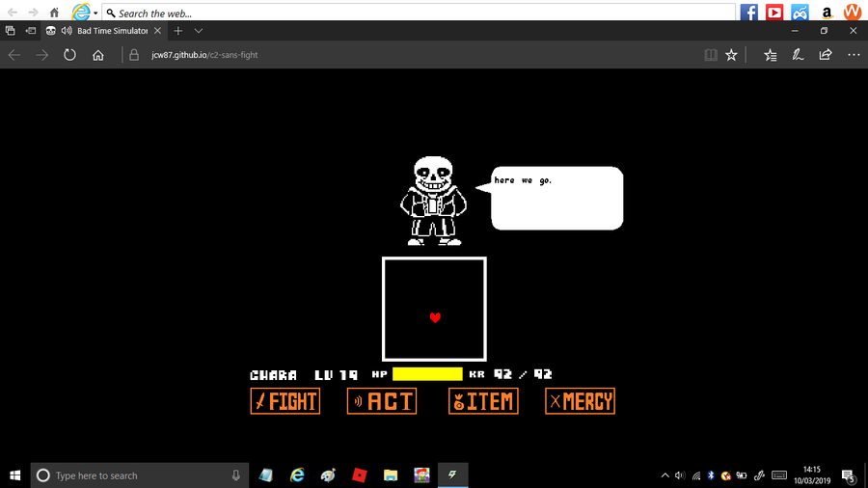Mute the tab audio speaker icon

[67, 31]
